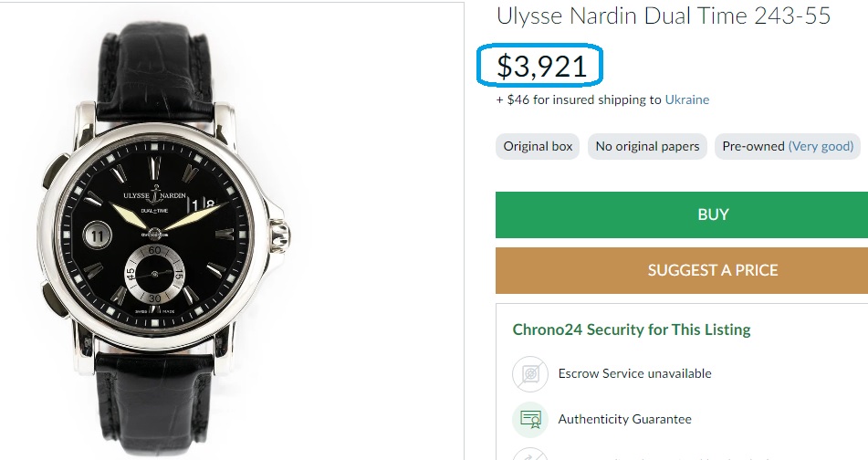The image size is (868, 460).
Task: Click the Chrono24 Security for This Listing heading
Action: tap(632, 329)
